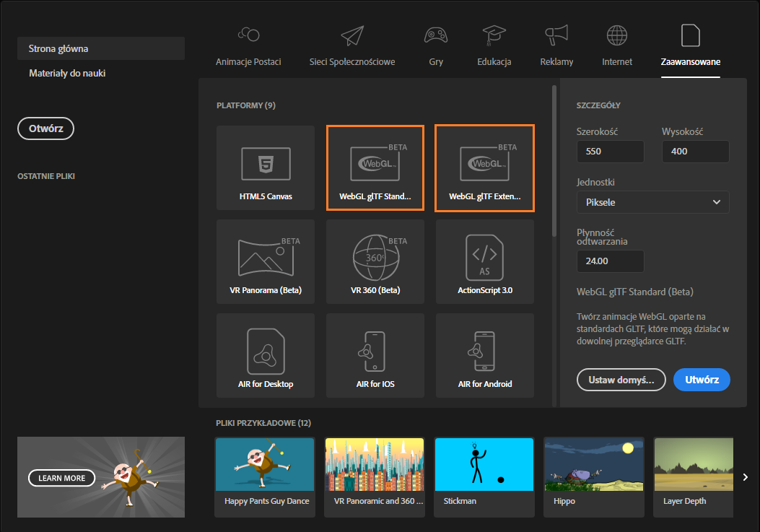Pick the VR 360 (Beta) platform icon
Image resolution: width=760 pixels, height=532 pixels.
coord(375,261)
